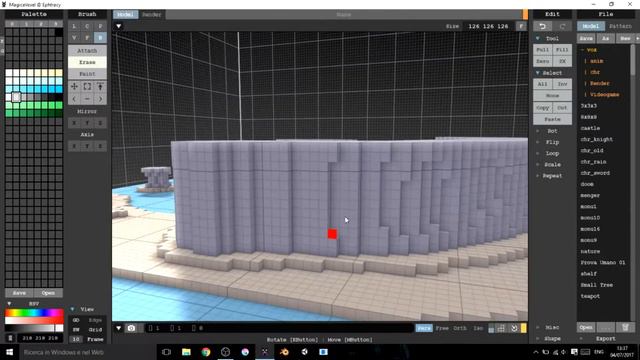640x360 pixels.
Task: Expand the Rot section
Action: pos(538,131)
